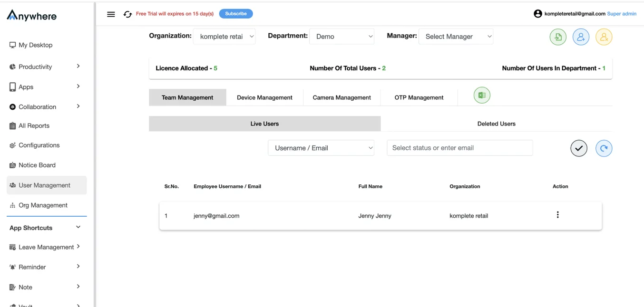Click the komplete retail organization cell
Image resolution: width=644 pixels, height=307 pixels.
(469, 216)
